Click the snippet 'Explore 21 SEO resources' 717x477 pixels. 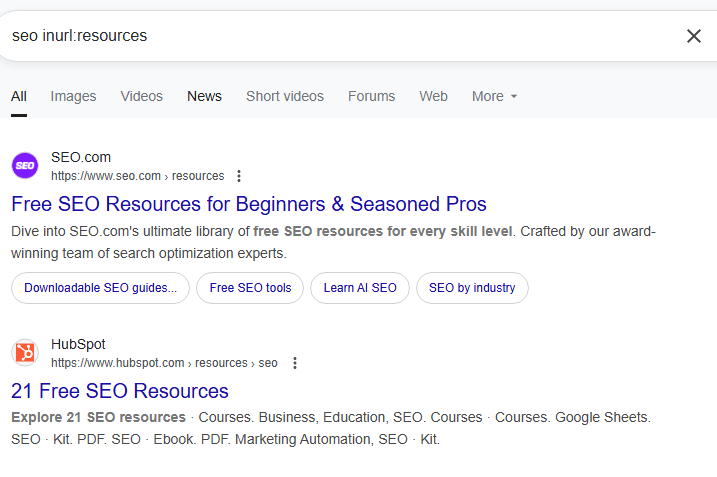pyautogui.click(x=331, y=429)
